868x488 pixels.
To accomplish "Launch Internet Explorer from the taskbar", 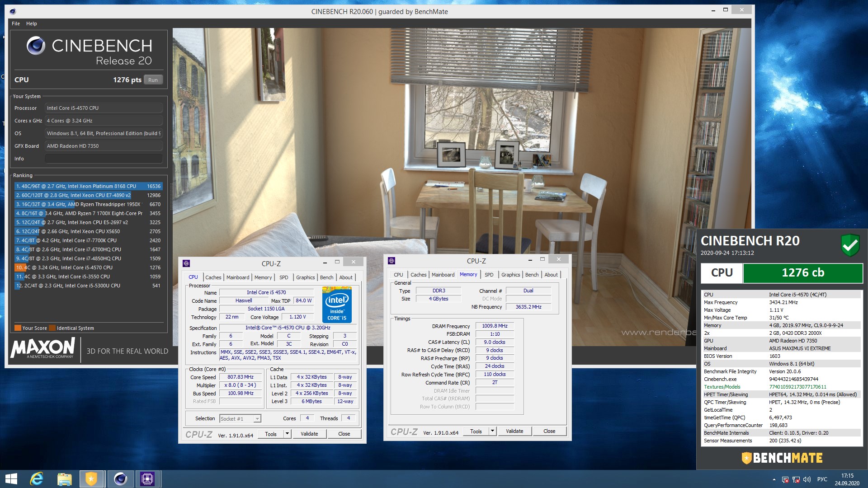I will [x=37, y=479].
